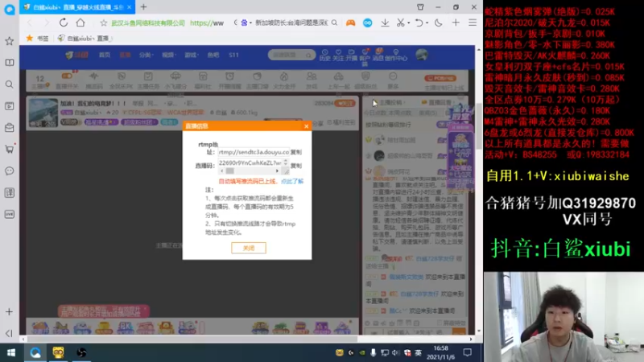Open 历史 viewing history
The width and height of the screenshot is (644, 362).
point(325,56)
